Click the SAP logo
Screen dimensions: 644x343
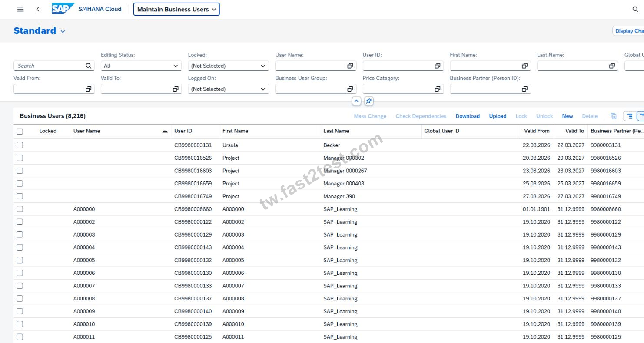[63, 9]
